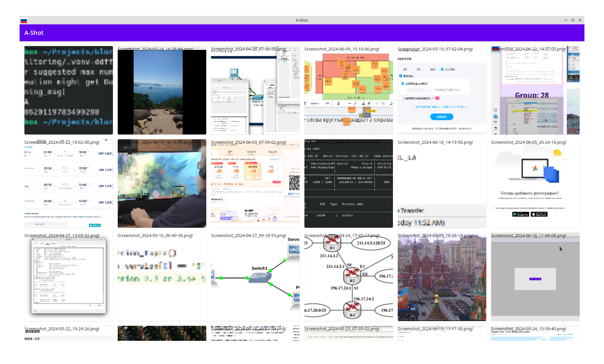Click the chevron-down minimize icon in titlebar

pos(566,20)
